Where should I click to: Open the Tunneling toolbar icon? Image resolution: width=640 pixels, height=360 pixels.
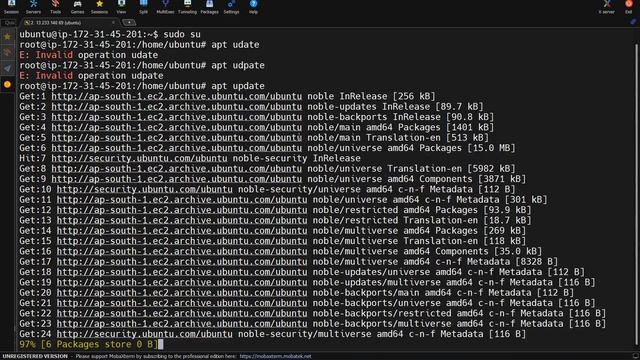point(187,7)
